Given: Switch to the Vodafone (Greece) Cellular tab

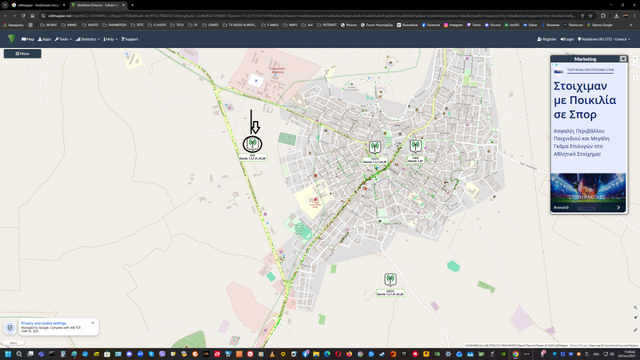Looking at the screenshot, I should [97, 5].
